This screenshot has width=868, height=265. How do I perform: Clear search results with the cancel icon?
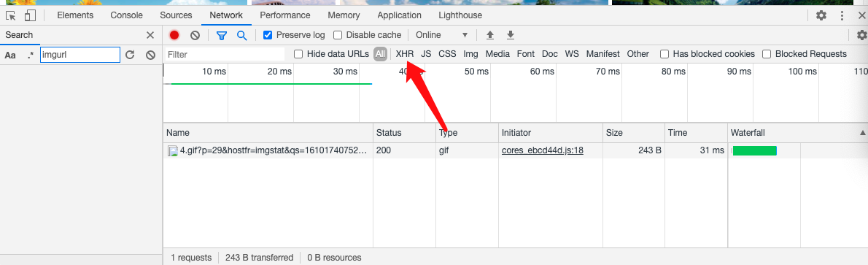150,55
